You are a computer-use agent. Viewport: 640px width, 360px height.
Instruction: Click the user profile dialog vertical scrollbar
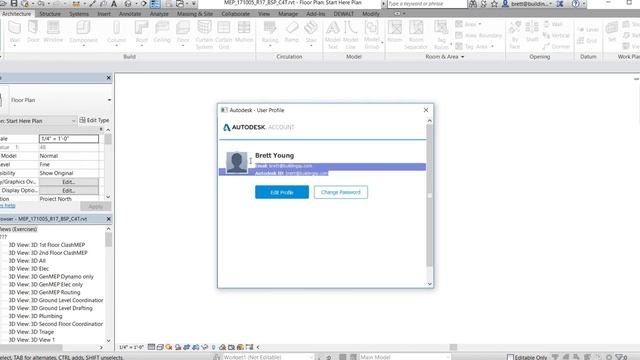[429, 195]
